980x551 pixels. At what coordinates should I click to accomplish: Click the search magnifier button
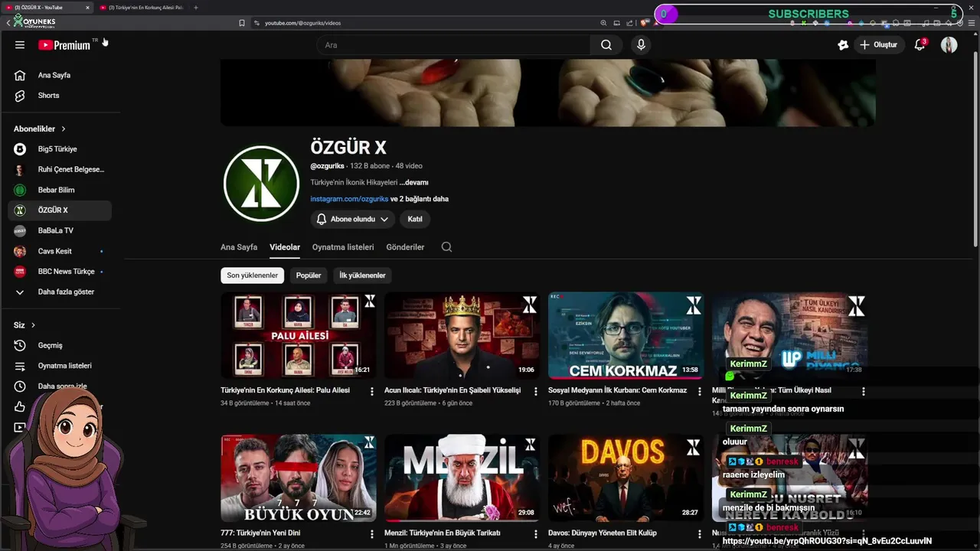[606, 45]
